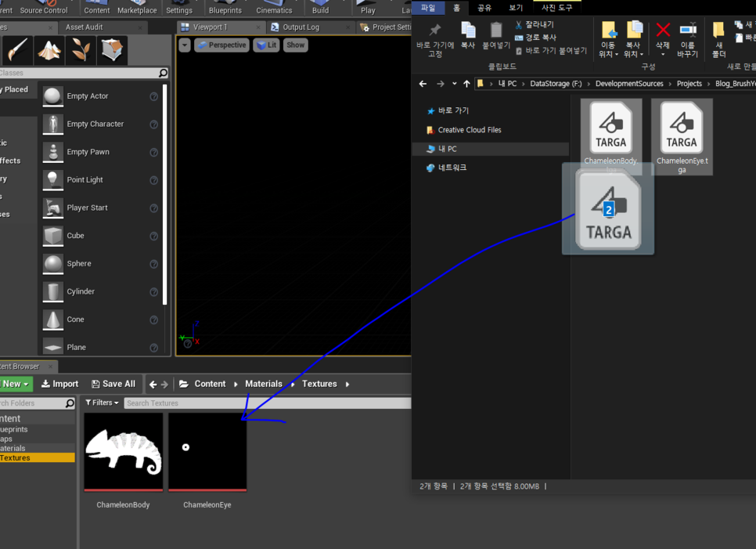Click the Cube shape icon

[53, 236]
